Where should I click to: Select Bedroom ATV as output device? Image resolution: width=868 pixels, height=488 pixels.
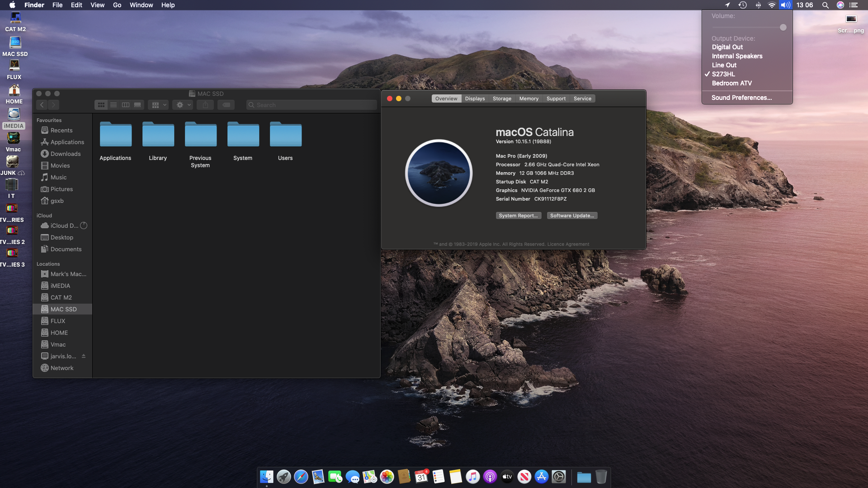731,83
